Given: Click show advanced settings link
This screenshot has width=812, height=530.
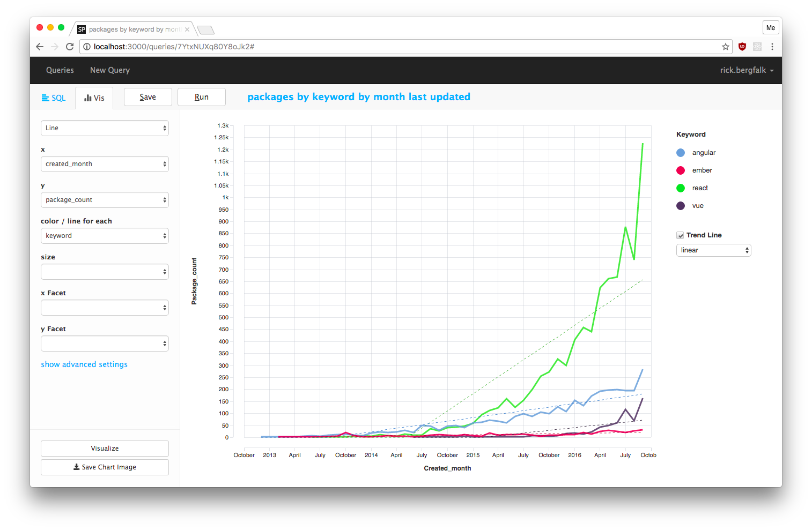Looking at the screenshot, I should click(x=84, y=364).
